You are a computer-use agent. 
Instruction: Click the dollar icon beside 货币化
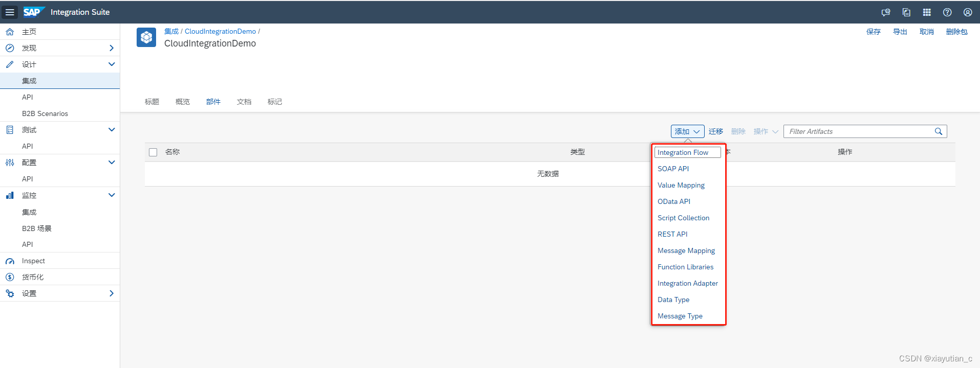coord(10,277)
